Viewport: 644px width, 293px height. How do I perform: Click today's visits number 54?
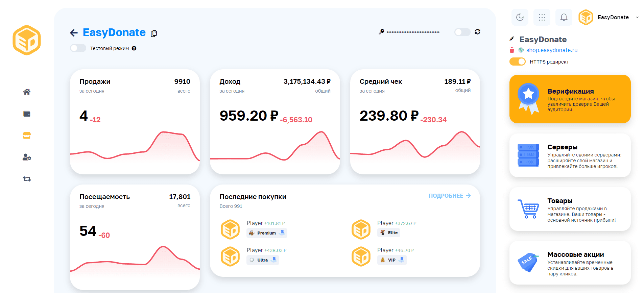pos(88,231)
